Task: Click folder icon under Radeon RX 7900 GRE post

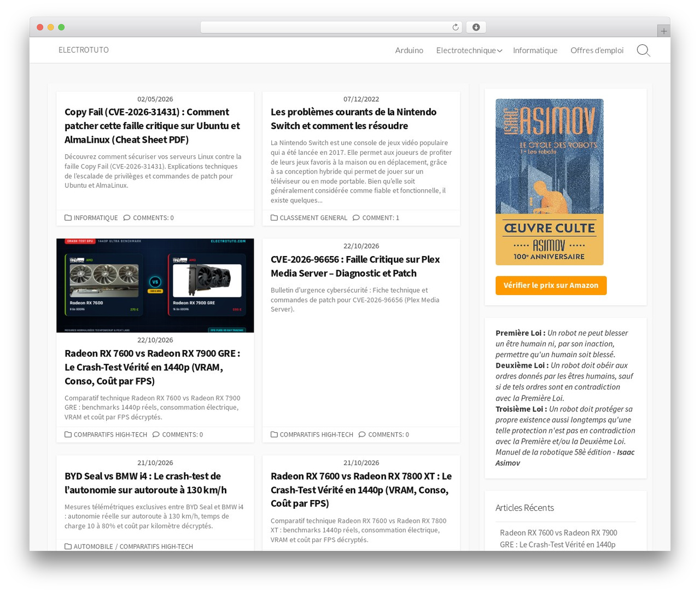Action: 68,434
